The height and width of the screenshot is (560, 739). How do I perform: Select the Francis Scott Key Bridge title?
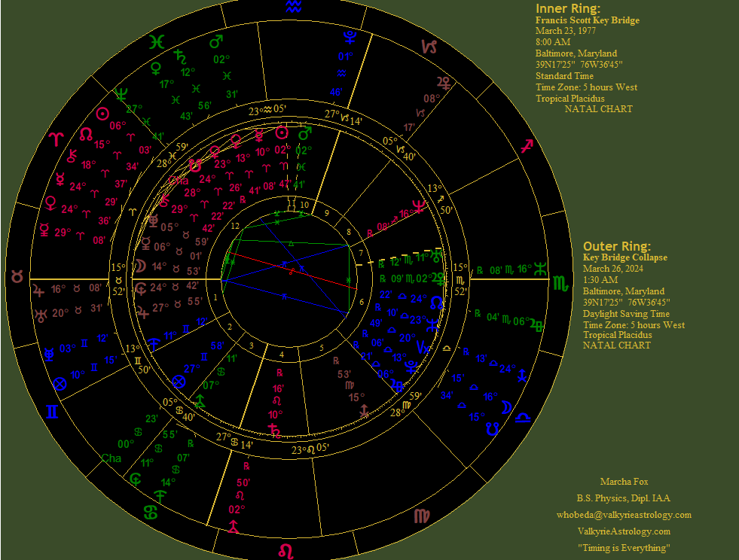pyautogui.click(x=587, y=20)
